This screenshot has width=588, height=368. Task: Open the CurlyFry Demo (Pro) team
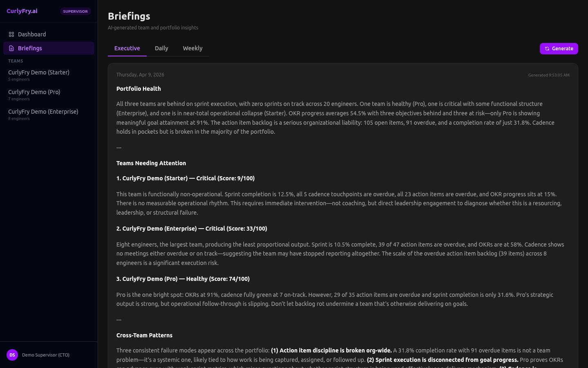click(34, 92)
